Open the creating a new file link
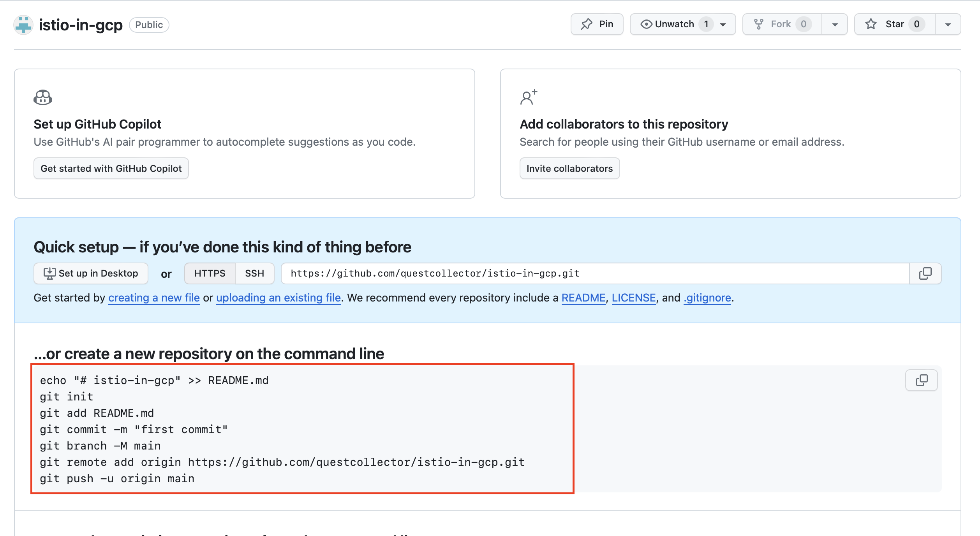 154,298
